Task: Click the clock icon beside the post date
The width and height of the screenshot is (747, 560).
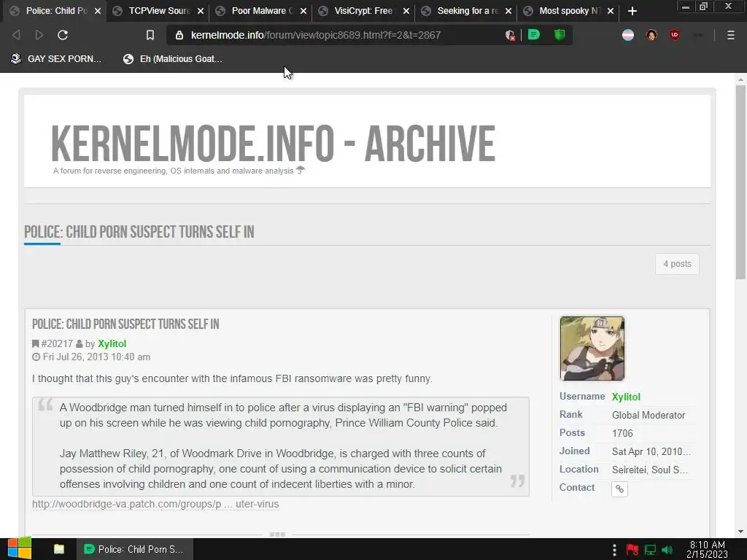Action: 36,357
